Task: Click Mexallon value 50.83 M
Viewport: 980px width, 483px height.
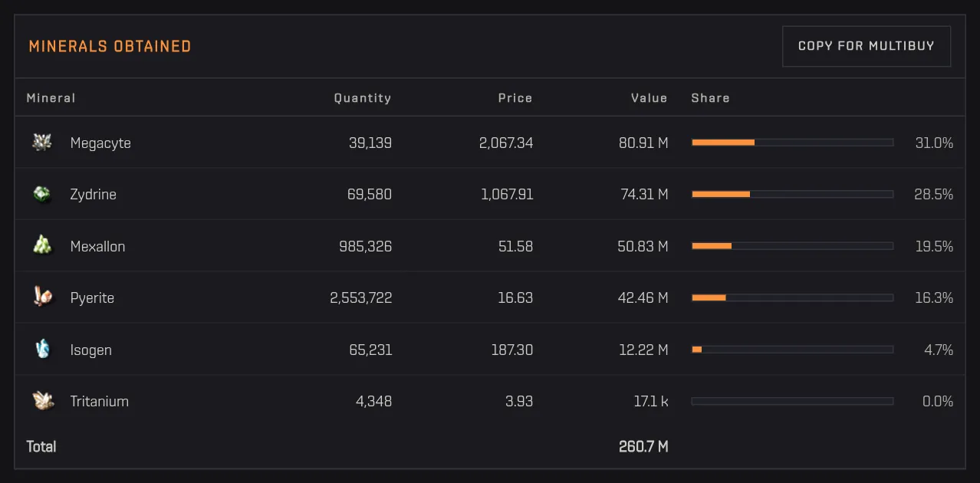Action: (x=643, y=246)
